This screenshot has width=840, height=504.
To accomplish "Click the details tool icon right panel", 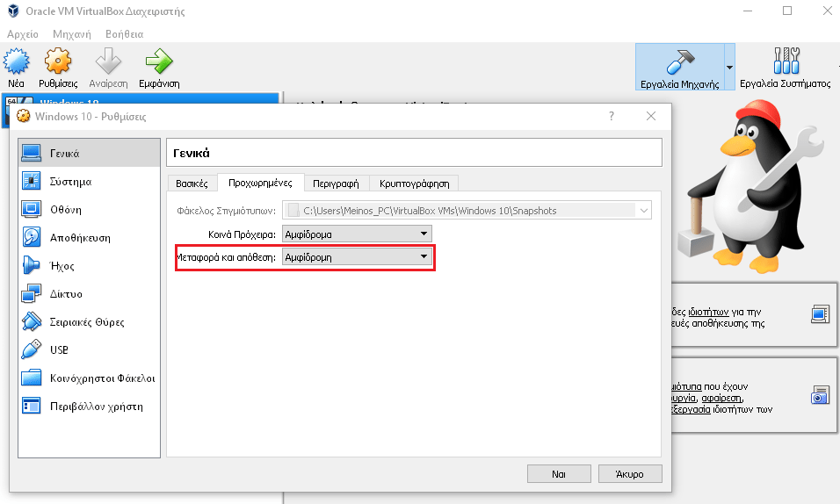I will (x=820, y=313).
